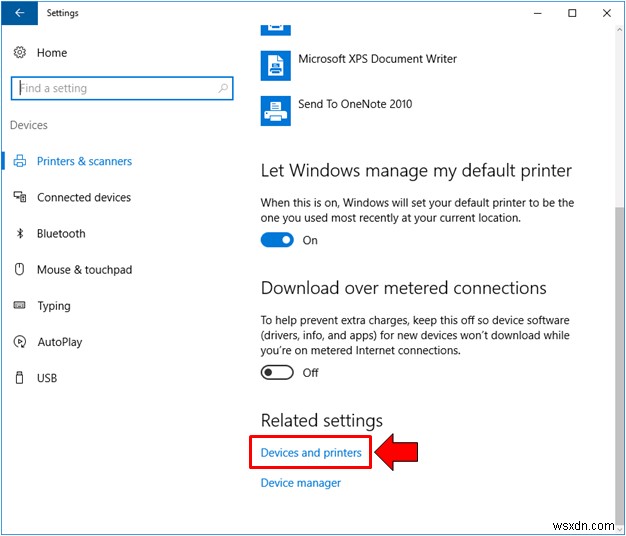Click the Bluetooth icon in sidebar
Image resolution: width=626 pixels, height=536 pixels.
point(19,234)
